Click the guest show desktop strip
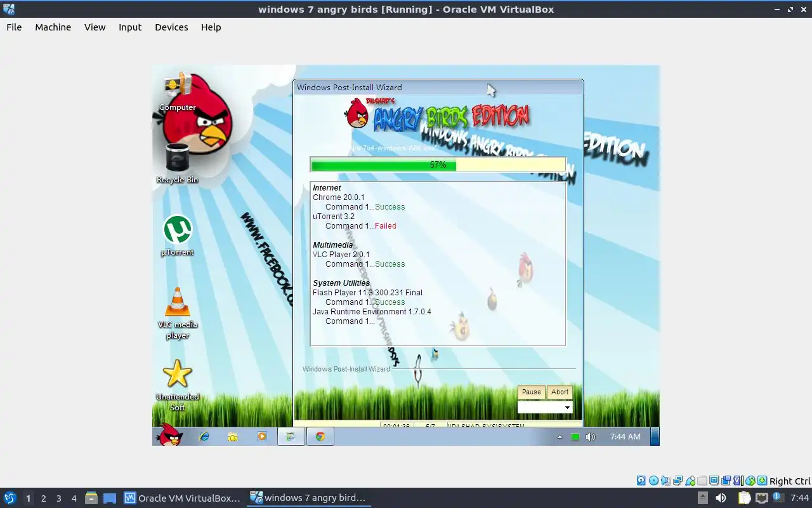The image size is (812, 508). (655, 436)
